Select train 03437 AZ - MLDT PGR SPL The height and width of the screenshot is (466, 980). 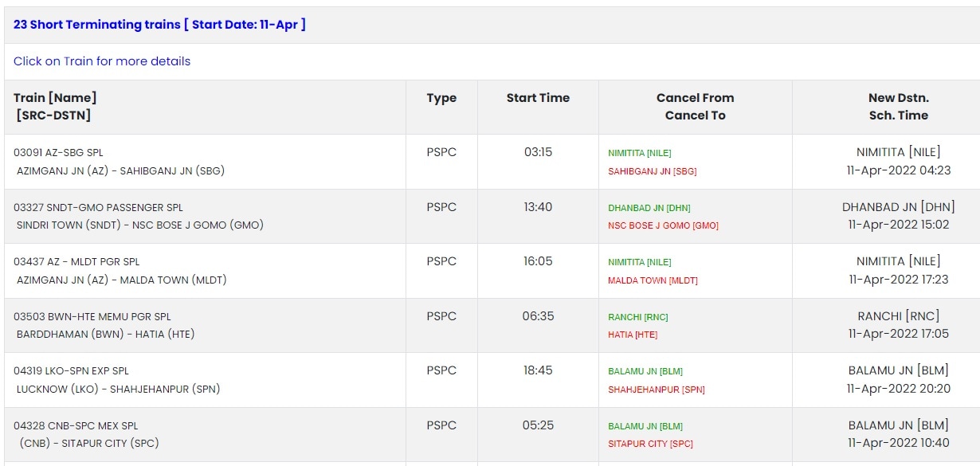[x=76, y=261]
